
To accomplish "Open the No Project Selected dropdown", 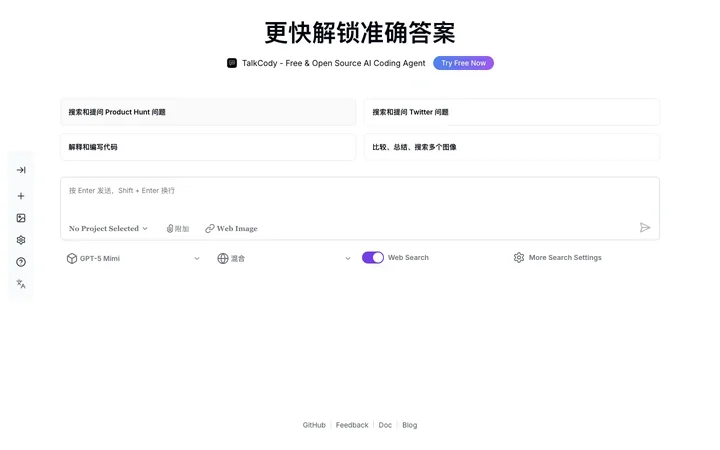I will point(108,229).
